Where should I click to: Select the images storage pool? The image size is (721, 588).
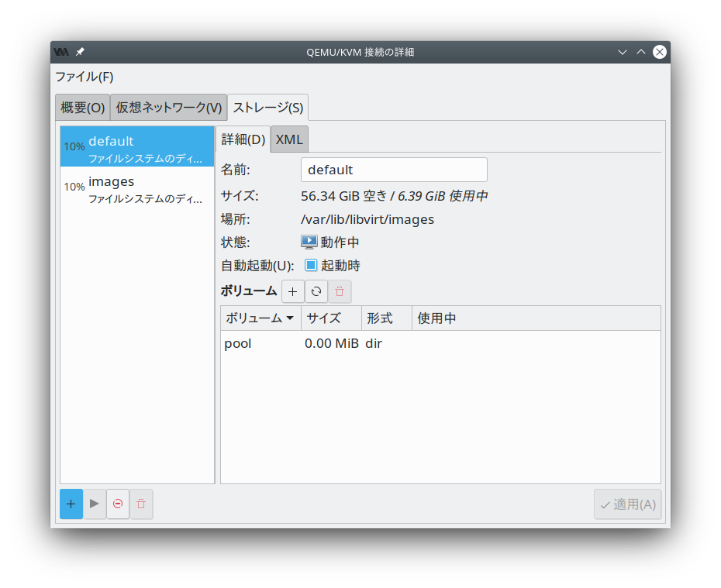pyautogui.click(x=137, y=188)
